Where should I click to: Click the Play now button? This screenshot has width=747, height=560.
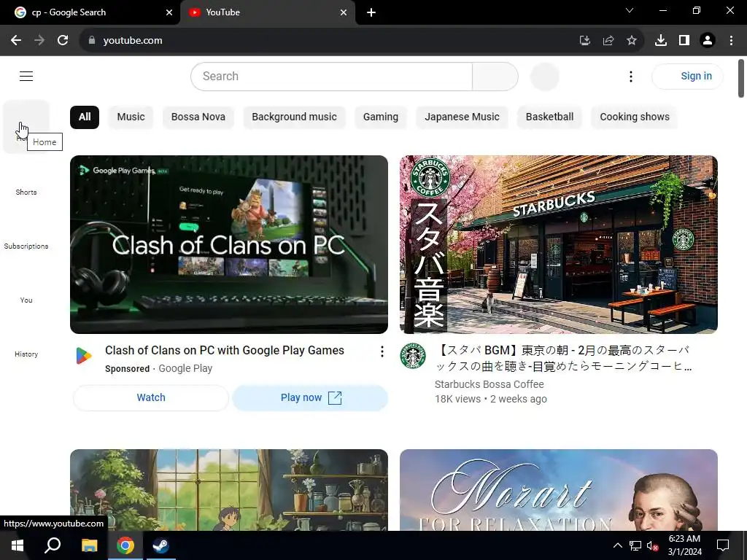coord(311,397)
